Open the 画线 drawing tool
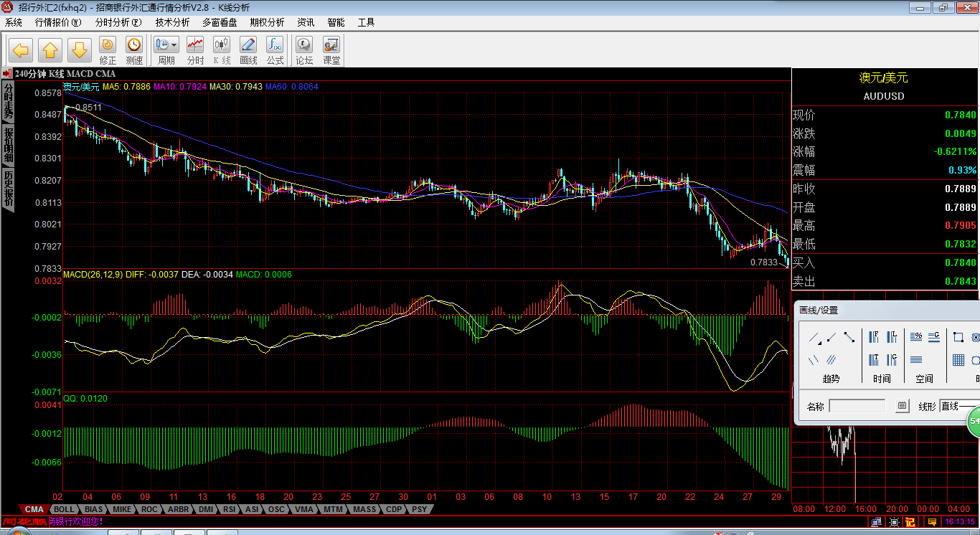The height and width of the screenshot is (535, 980). point(248,50)
